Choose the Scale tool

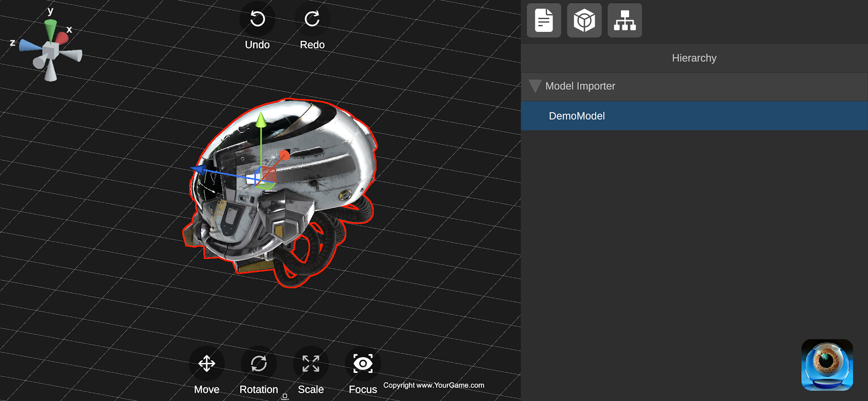tap(311, 363)
